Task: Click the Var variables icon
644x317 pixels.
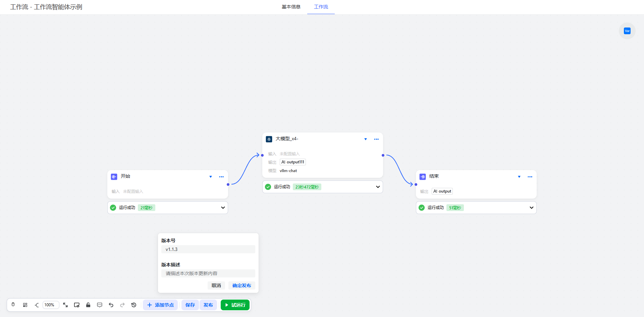Action: pos(627,31)
